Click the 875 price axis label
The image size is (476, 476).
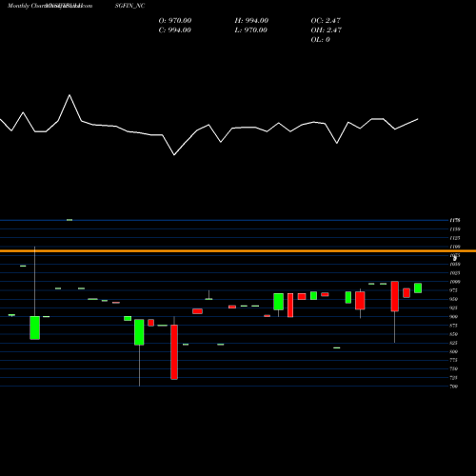click(x=454, y=326)
